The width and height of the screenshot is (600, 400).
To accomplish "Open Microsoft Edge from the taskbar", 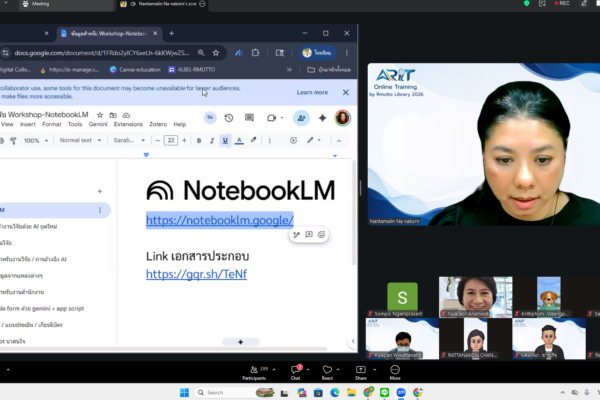I will 335,392.
